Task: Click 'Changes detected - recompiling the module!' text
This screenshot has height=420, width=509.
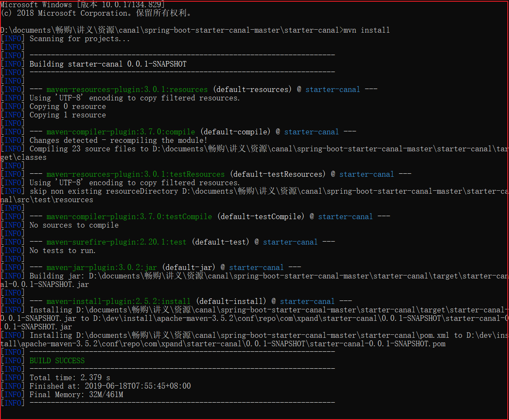Action: [x=118, y=140]
